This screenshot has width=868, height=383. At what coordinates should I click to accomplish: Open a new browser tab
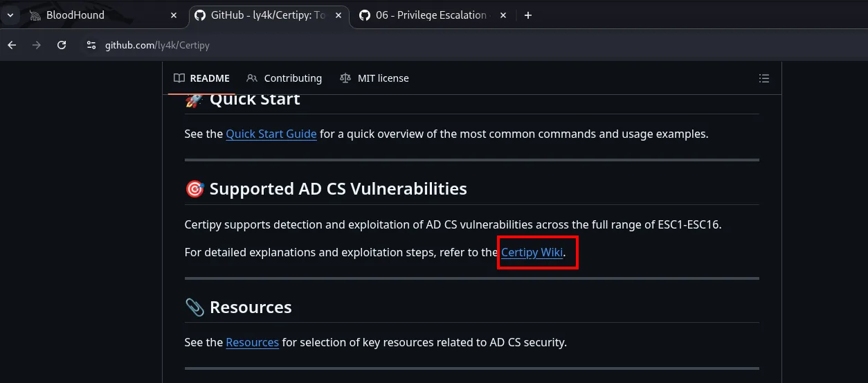point(528,15)
